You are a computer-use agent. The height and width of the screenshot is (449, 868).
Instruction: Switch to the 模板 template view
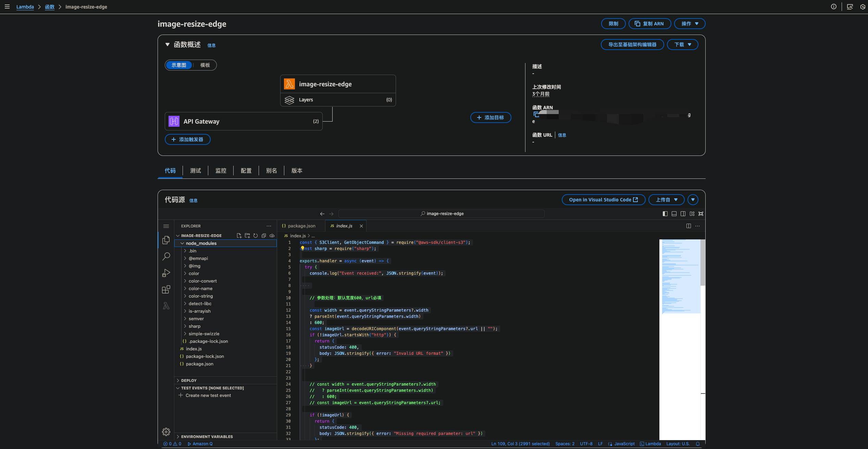(205, 65)
